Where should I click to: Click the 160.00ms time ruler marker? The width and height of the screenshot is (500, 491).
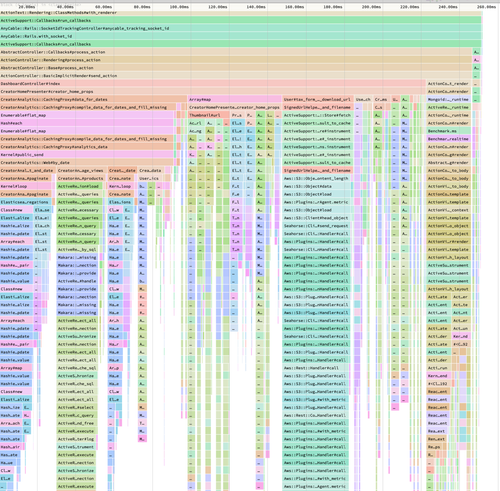click(x=295, y=7)
